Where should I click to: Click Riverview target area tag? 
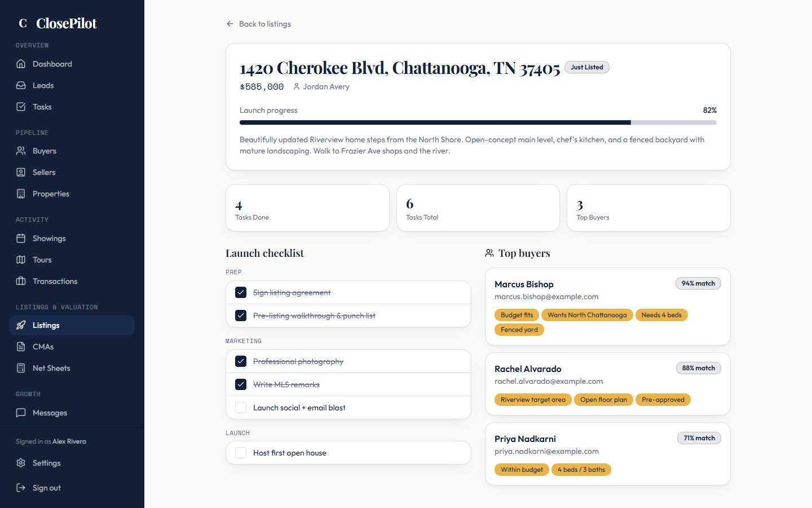[x=533, y=400]
